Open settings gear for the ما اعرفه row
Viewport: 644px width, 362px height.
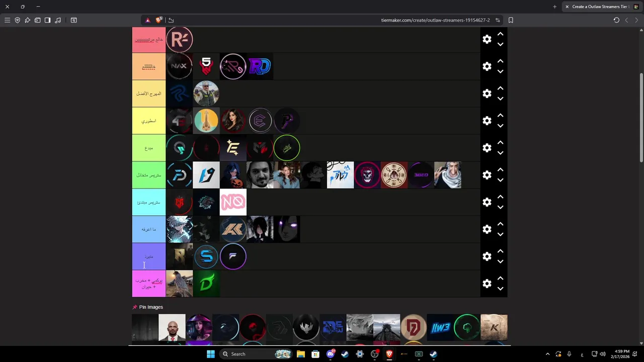coord(487,229)
